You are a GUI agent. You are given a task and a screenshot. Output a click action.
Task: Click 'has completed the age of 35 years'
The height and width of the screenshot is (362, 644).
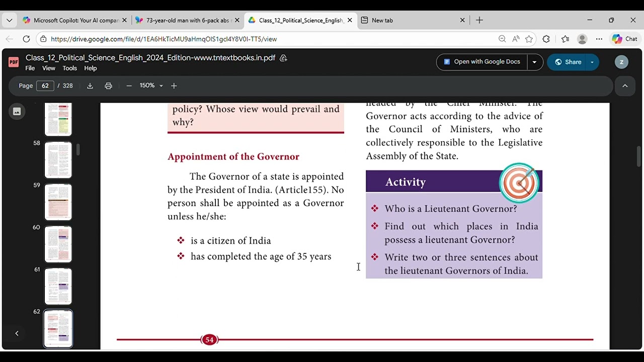pos(261,256)
